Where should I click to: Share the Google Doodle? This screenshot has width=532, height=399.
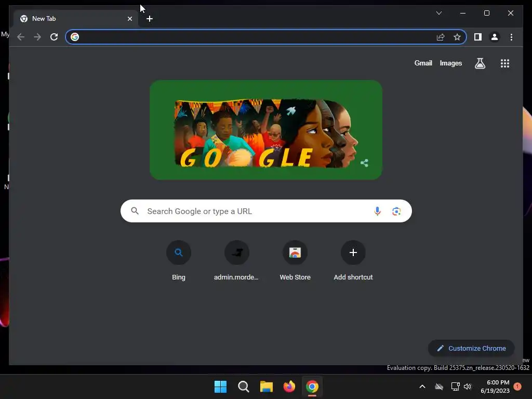click(364, 163)
